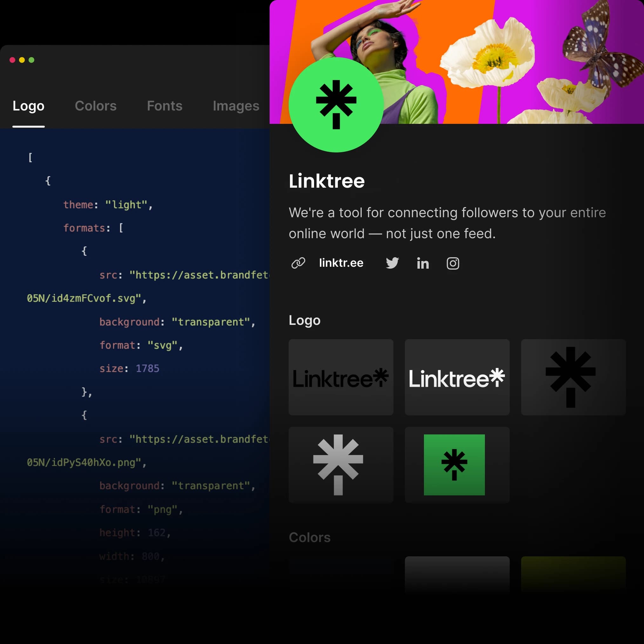Image resolution: width=644 pixels, height=644 pixels.
Task: Click the olive green color swatch
Action: coord(573,575)
